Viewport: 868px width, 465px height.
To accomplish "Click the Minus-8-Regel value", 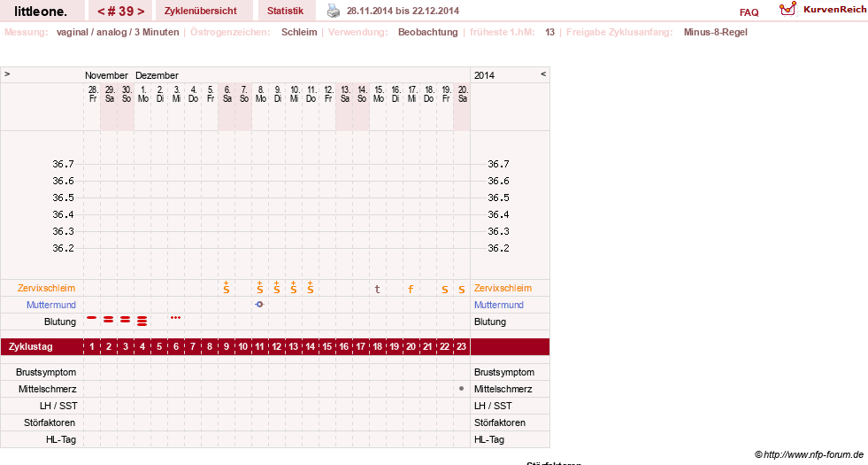I will tap(715, 32).
